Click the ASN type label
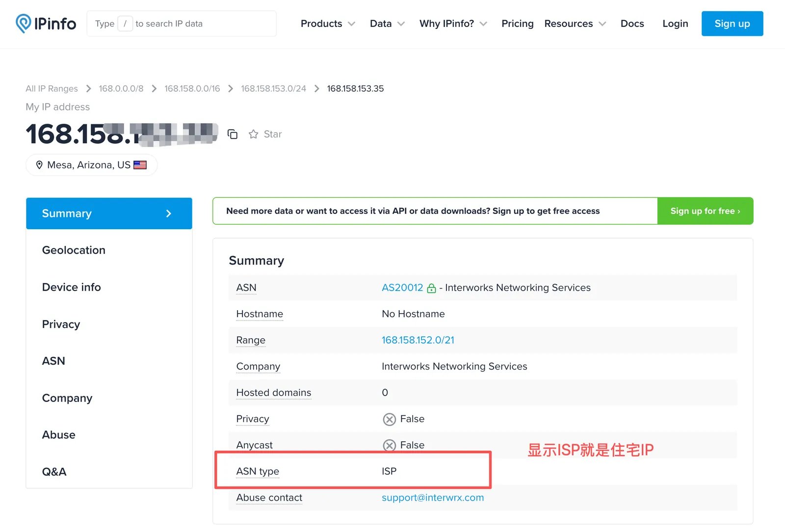The width and height of the screenshot is (785, 532). tap(258, 472)
